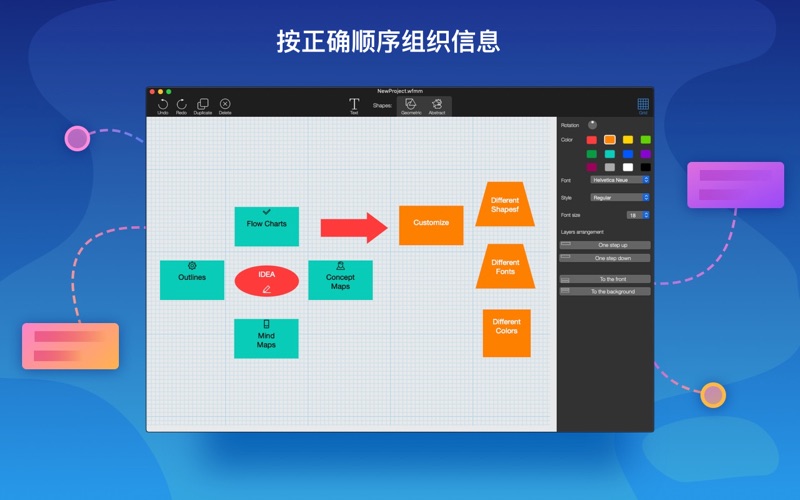
Task: Click the Undo icon in toolbar
Action: tap(163, 105)
